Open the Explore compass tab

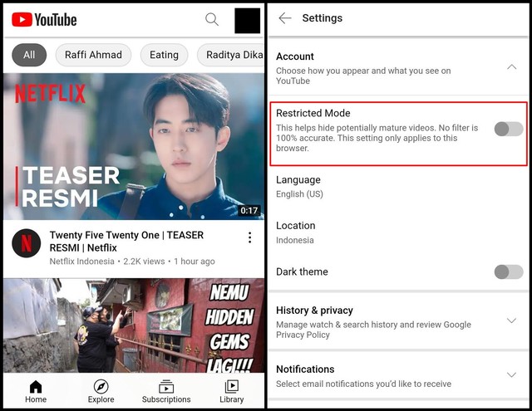click(x=101, y=392)
